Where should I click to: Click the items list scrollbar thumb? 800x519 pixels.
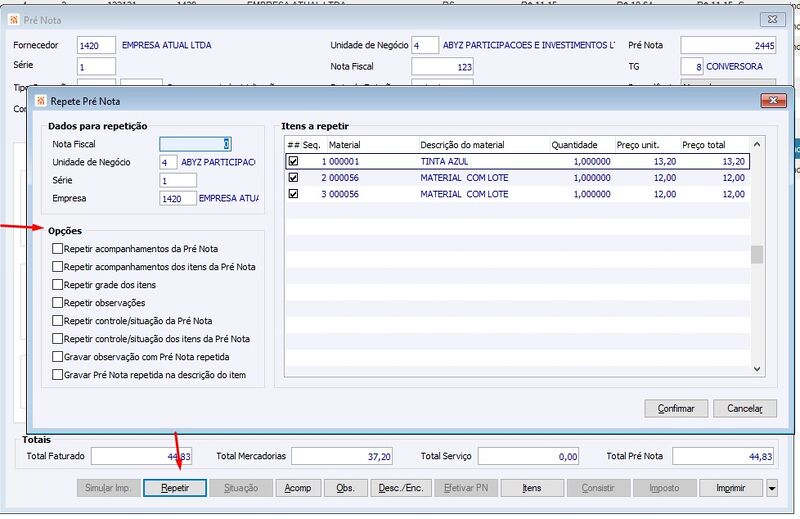point(757,255)
